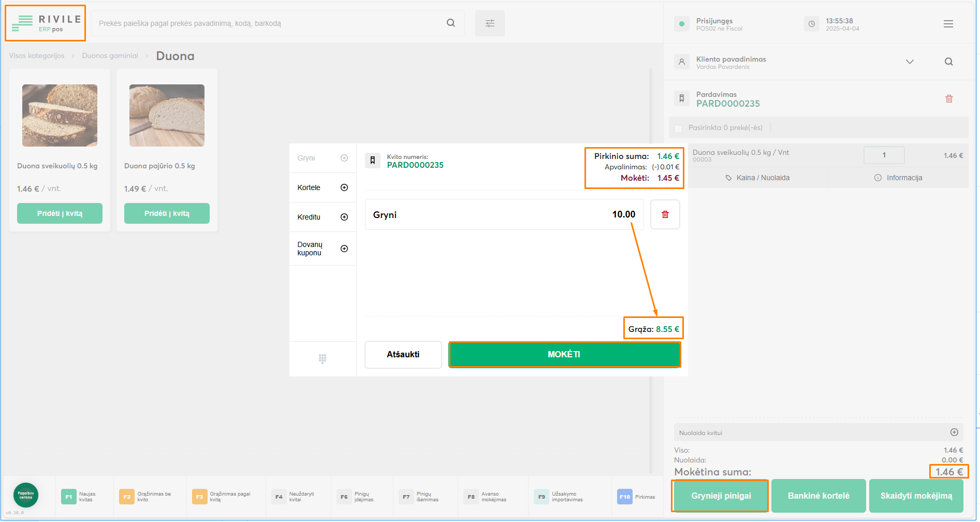980x522 pixels.
Task: Add Dovanų kuponu payment with plus icon
Action: [x=344, y=249]
